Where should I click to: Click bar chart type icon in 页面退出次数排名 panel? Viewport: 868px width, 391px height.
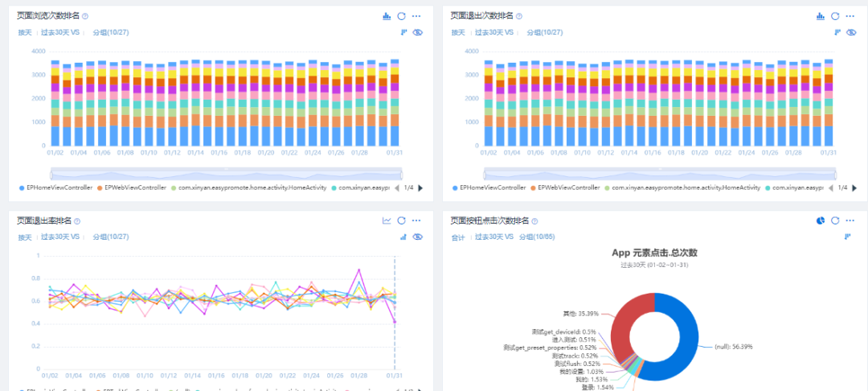(821, 16)
